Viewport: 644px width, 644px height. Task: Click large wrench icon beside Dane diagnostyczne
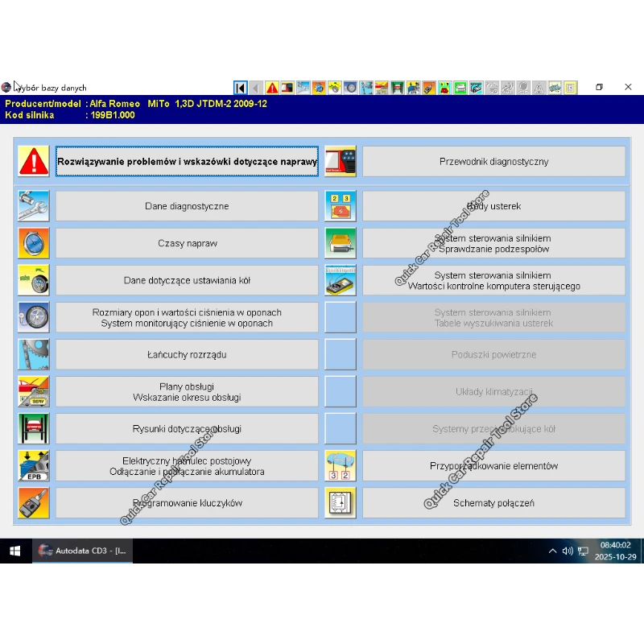point(34,206)
